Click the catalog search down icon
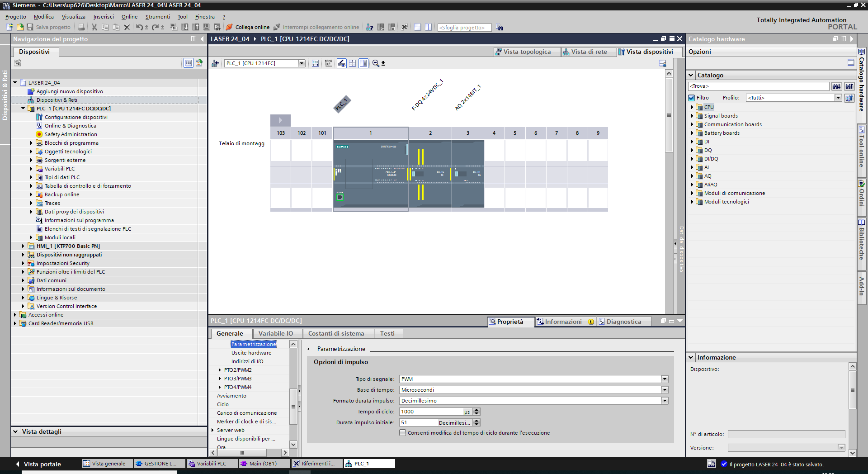868x474 pixels. pyautogui.click(x=837, y=86)
